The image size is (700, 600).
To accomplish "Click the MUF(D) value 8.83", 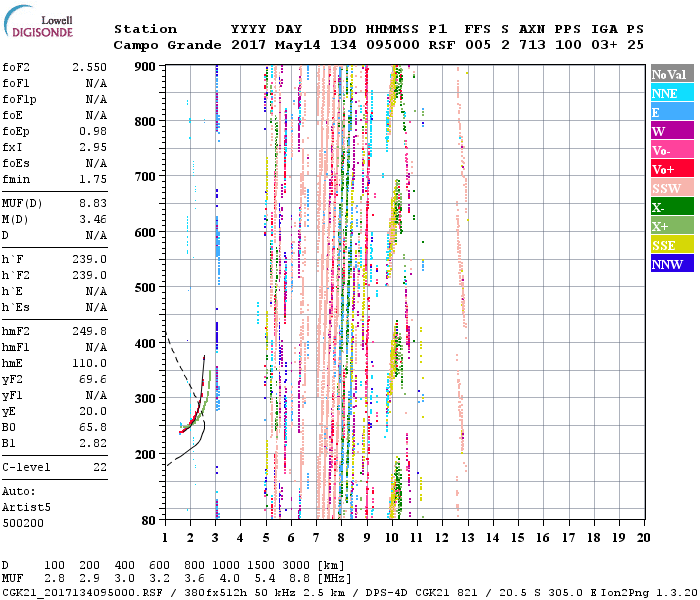I will point(92,202).
